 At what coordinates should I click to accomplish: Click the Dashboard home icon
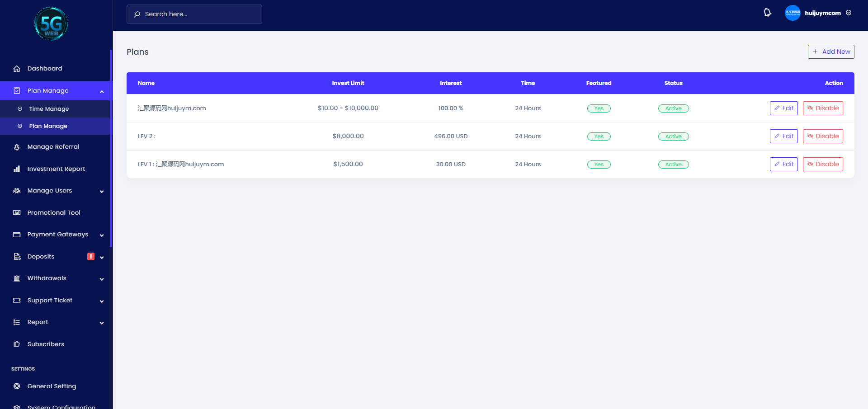click(x=17, y=69)
